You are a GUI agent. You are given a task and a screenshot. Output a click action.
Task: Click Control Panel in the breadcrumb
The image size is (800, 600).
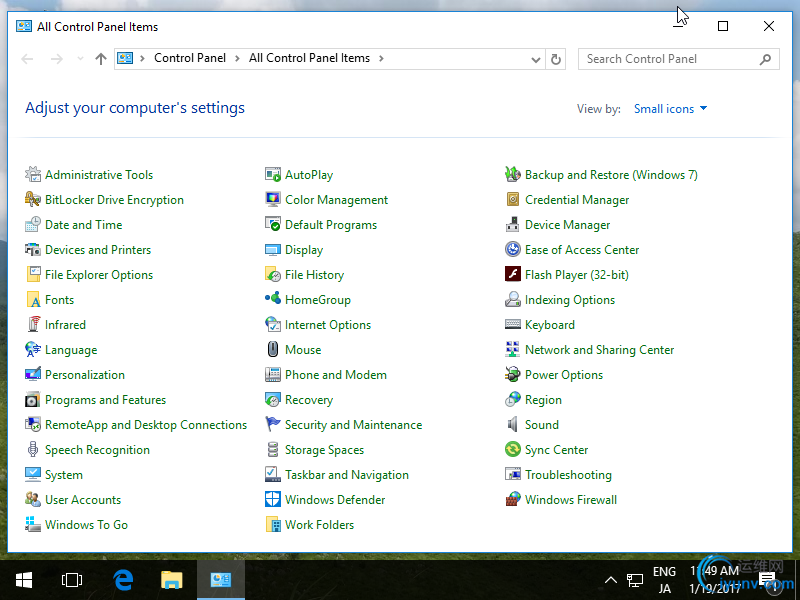point(190,58)
